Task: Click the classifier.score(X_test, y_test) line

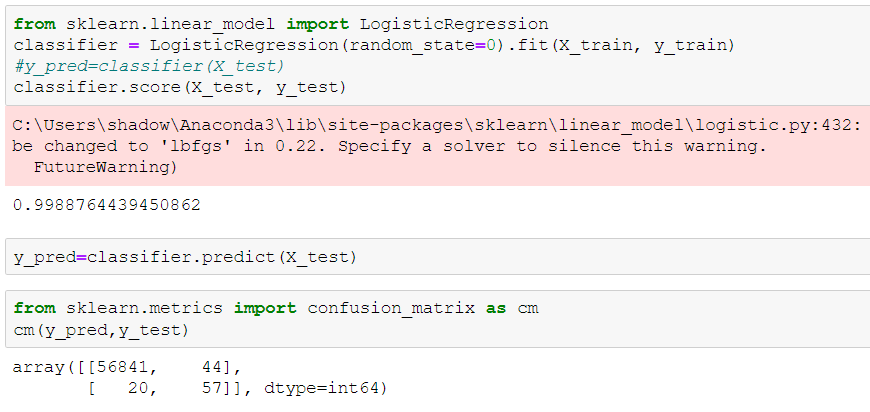Action: [179, 88]
